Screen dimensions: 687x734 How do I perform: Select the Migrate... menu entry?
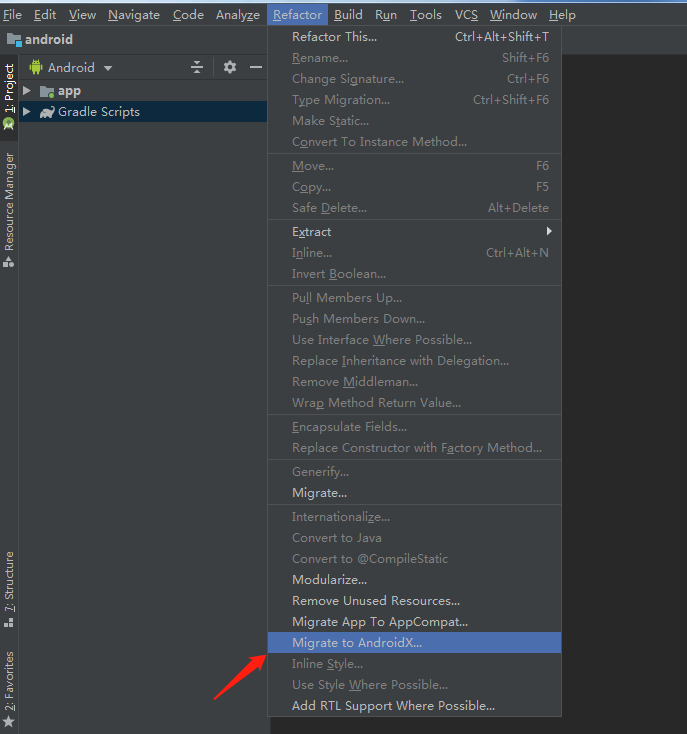pyautogui.click(x=414, y=493)
